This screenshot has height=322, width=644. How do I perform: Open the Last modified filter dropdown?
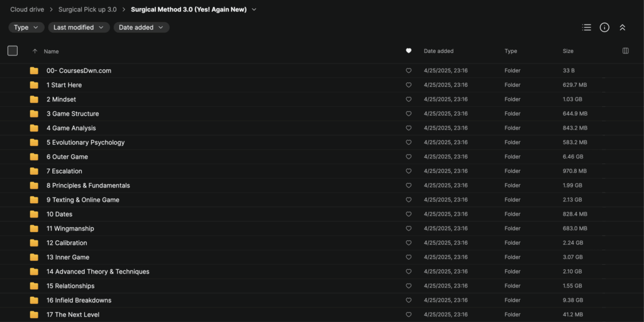coord(79,28)
